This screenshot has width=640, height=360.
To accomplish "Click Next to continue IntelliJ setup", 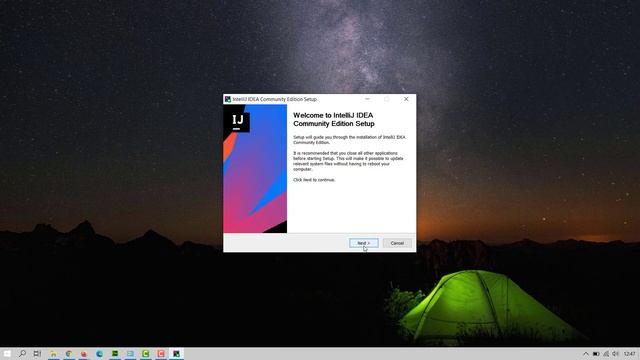I will [x=364, y=243].
